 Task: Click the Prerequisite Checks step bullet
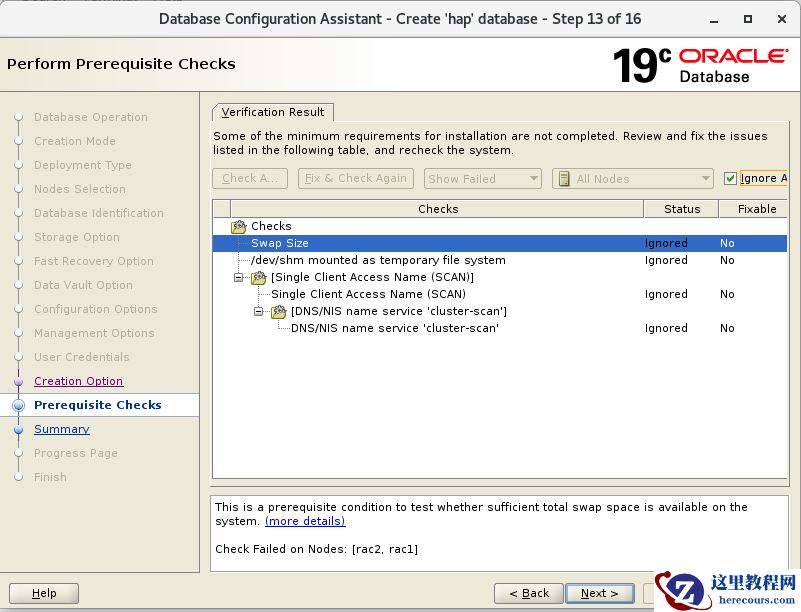click(x=18, y=405)
